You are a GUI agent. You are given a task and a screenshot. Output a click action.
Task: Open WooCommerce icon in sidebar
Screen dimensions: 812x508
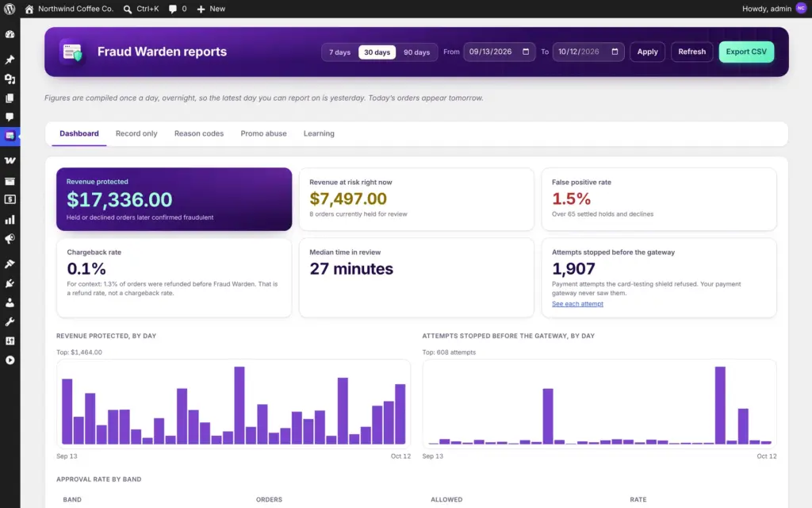10,160
